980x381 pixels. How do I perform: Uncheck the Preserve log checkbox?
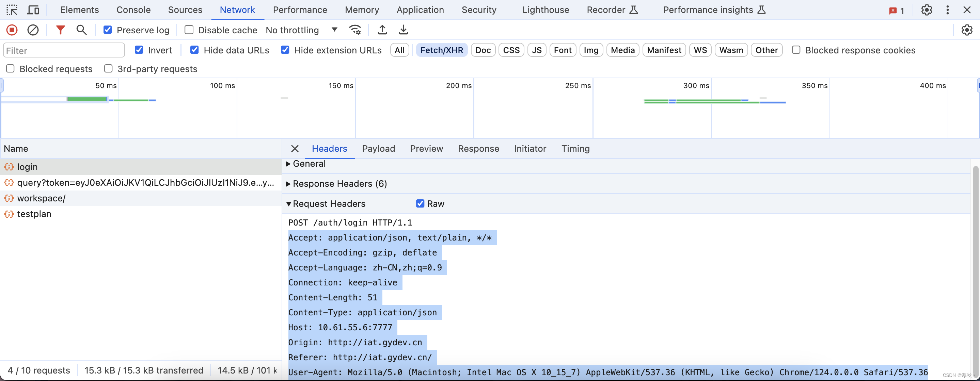click(108, 30)
